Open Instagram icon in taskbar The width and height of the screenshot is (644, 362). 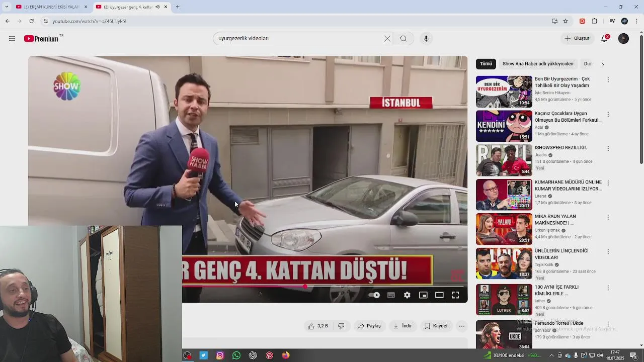tap(220, 355)
